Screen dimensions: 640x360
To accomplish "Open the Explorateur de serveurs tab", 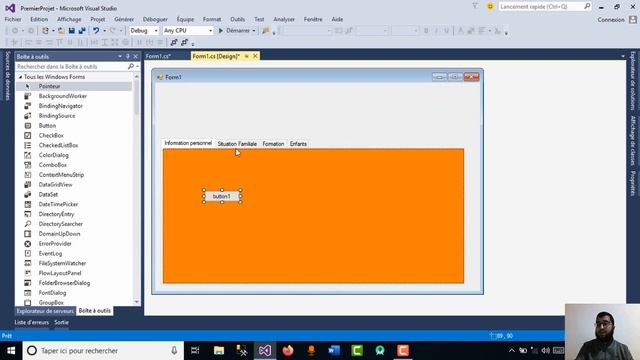I will point(45,311).
